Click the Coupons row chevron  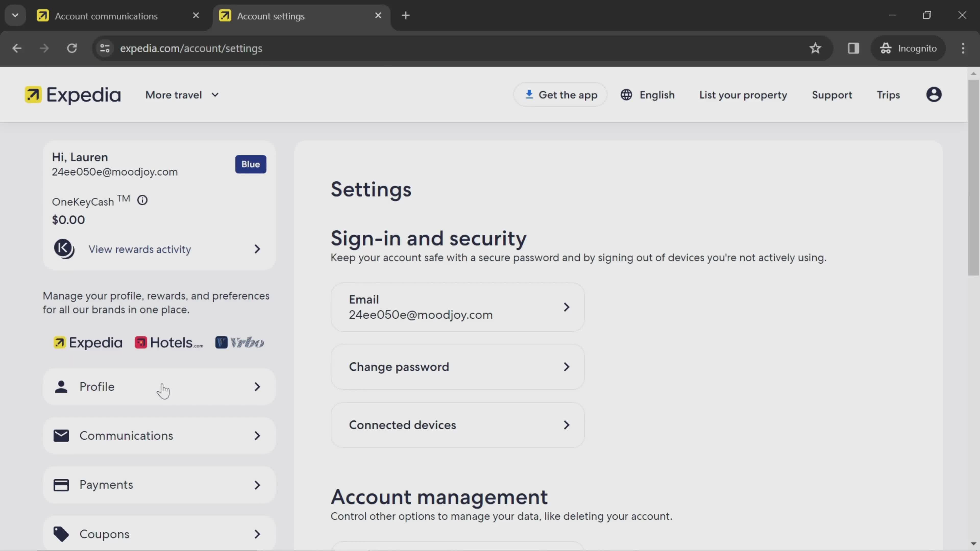pyautogui.click(x=257, y=534)
